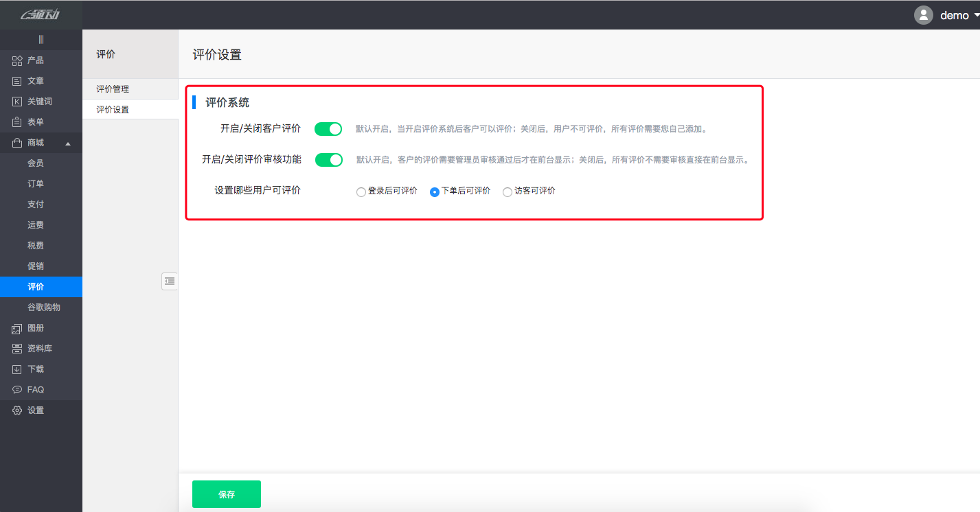Open the demo account dropdown
980x512 pixels.
click(955, 14)
